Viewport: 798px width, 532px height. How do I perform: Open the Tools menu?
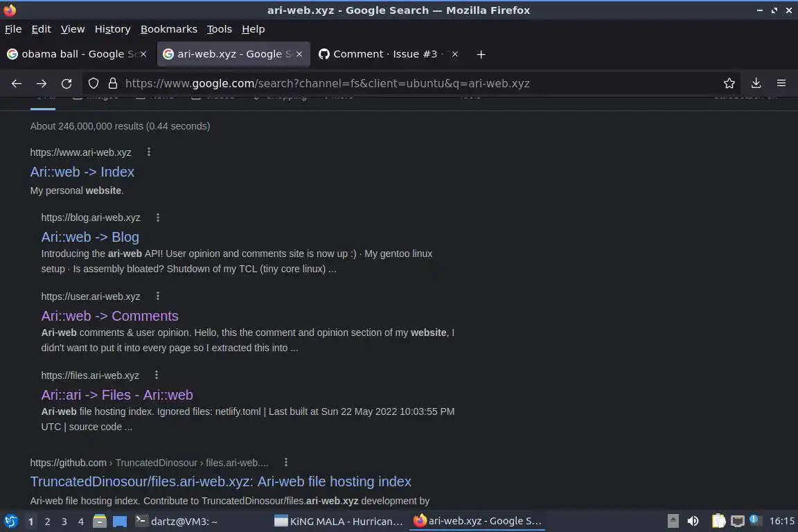click(x=220, y=29)
